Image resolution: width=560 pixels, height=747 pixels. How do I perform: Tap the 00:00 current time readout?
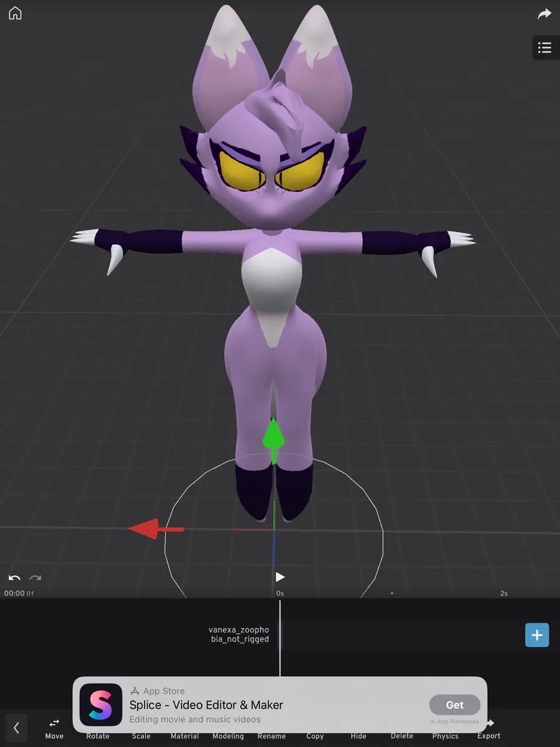[14, 593]
